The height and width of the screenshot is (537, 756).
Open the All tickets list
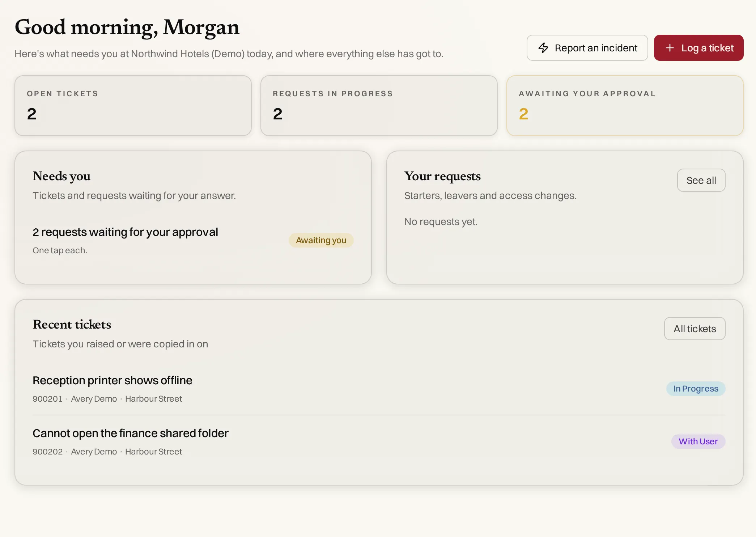coord(695,329)
